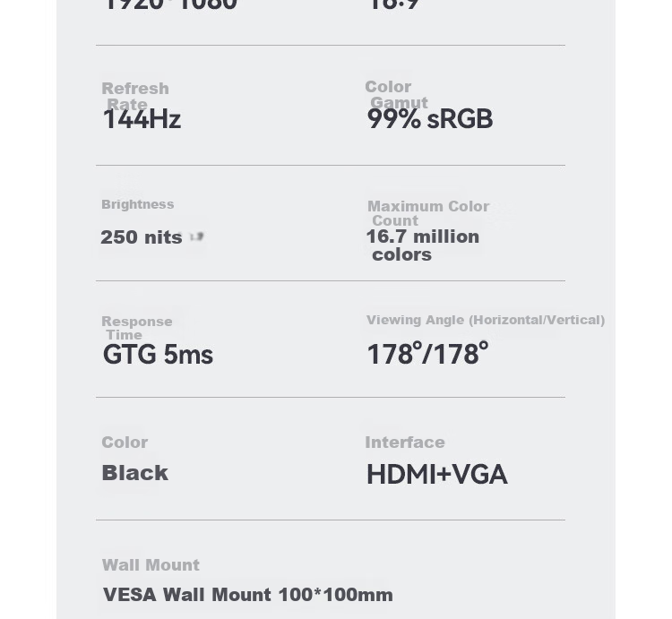Image resolution: width=672 pixels, height=619 pixels.
Task: Select the Refresh Rate label
Action: tap(135, 97)
